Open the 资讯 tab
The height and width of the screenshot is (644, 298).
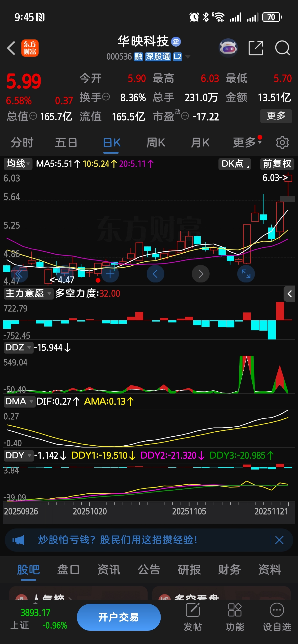109,570
